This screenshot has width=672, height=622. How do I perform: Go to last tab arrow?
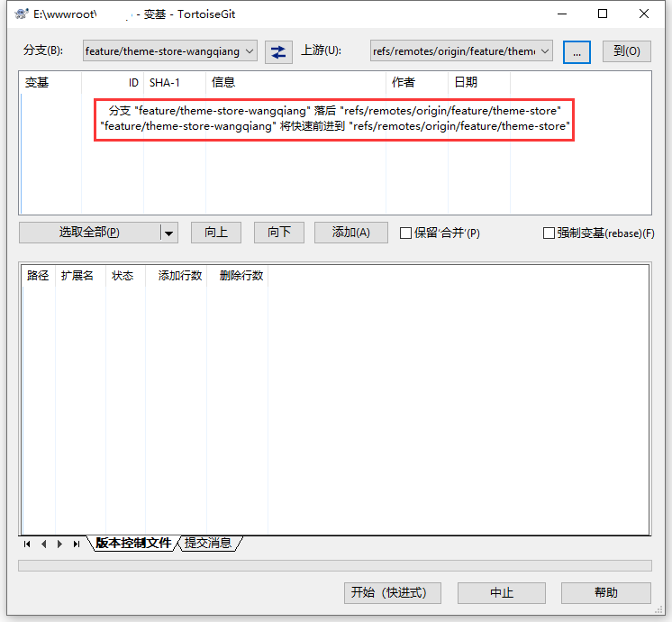click(77, 544)
